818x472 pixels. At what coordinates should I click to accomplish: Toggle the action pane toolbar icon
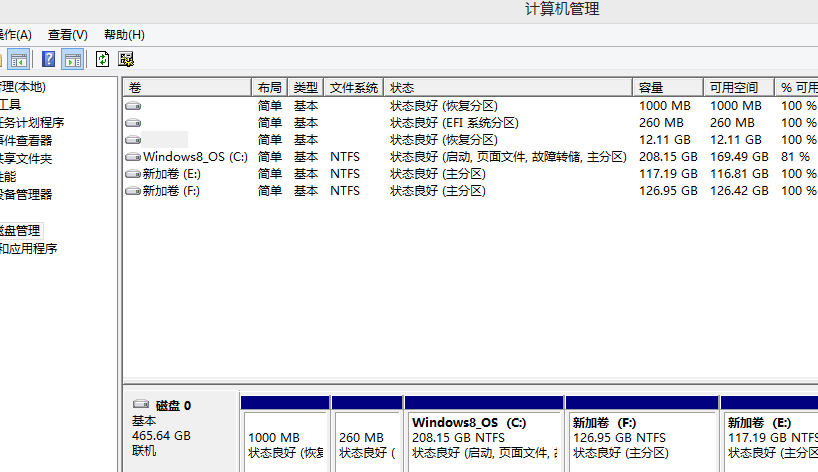click(72, 59)
